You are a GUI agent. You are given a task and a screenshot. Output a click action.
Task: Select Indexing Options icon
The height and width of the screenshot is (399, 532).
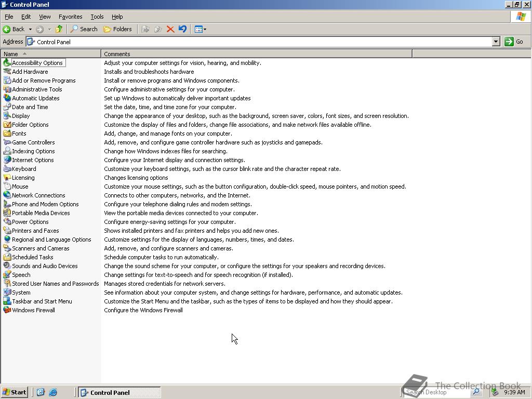(7, 151)
